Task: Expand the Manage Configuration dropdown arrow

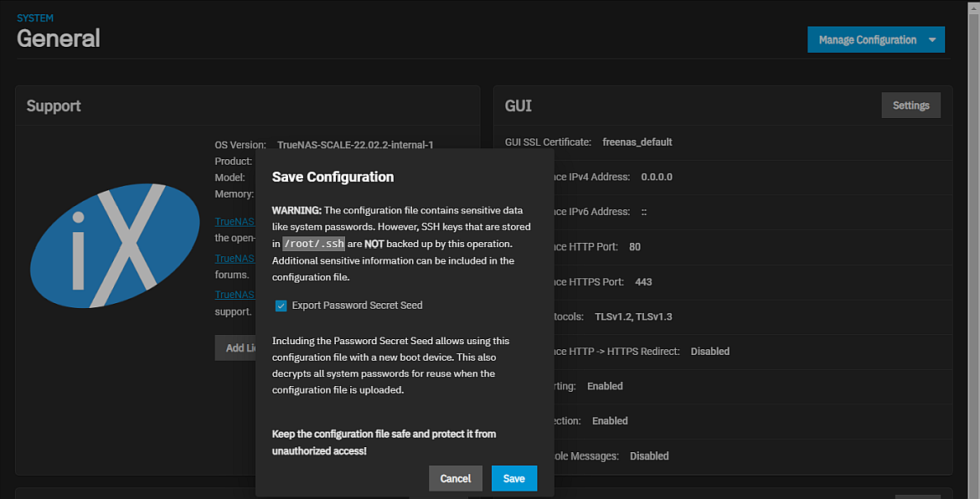Action: [933, 40]
